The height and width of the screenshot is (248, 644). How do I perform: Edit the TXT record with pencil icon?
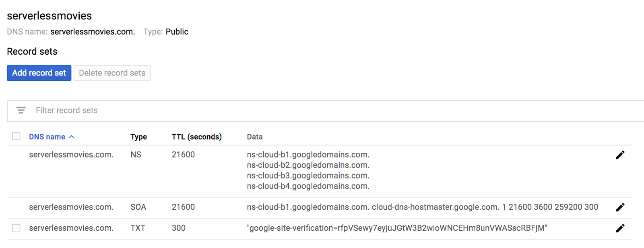[620, 228]
